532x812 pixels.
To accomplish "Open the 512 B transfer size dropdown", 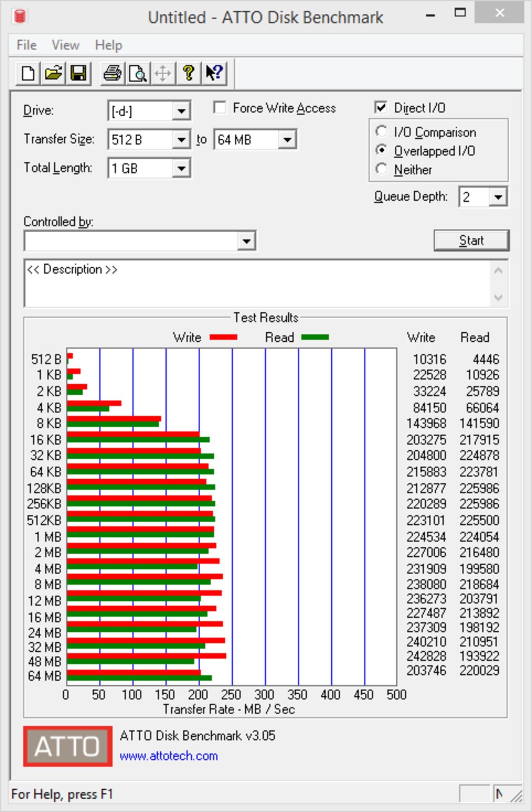I will click(181, 140).
